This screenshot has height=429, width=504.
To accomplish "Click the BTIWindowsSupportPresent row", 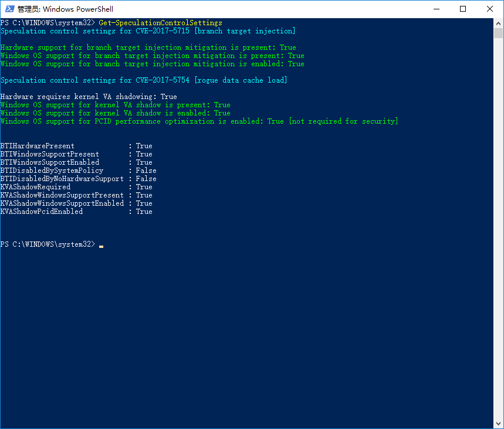I will click(x=76, y=154).
